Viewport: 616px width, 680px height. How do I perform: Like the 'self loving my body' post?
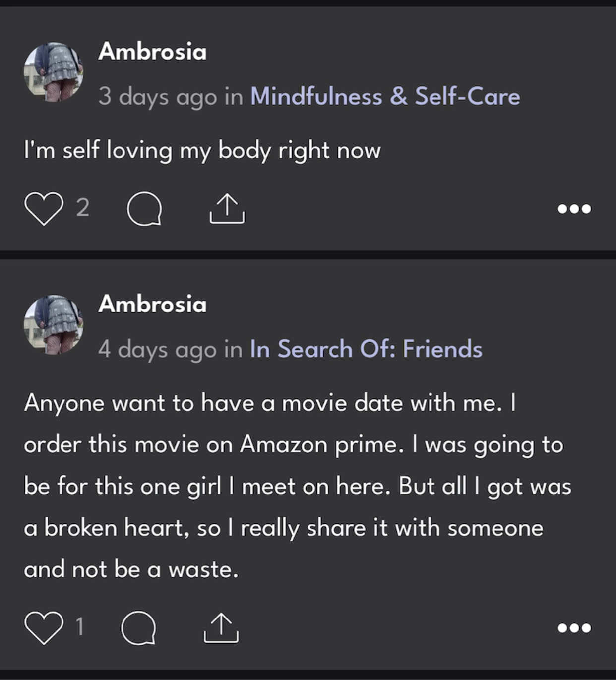[x=44, y=209]
